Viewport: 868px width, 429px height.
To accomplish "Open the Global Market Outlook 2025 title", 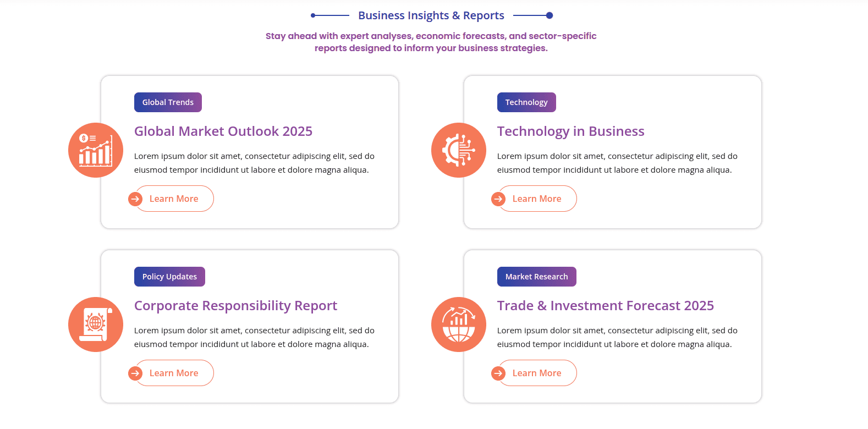I will 223,131.
